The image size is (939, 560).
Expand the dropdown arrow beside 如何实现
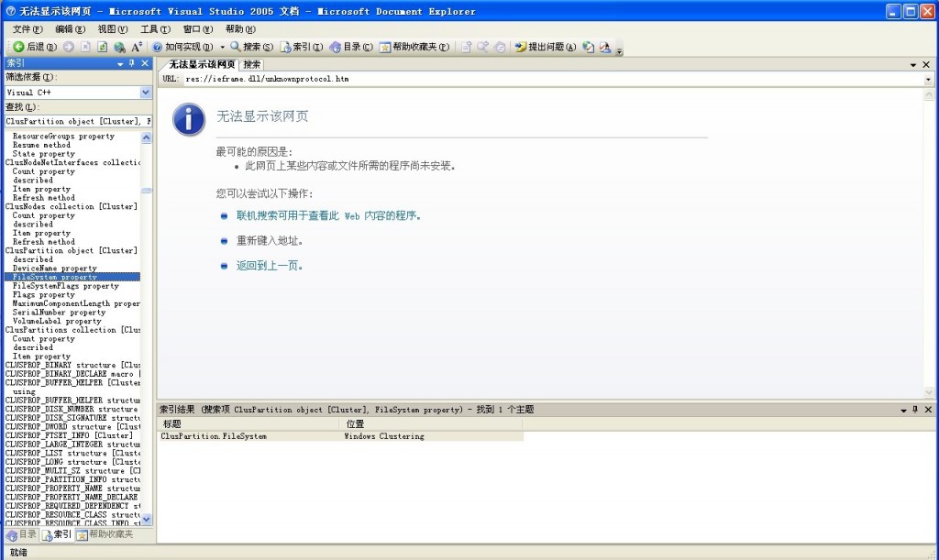point(222,47)
